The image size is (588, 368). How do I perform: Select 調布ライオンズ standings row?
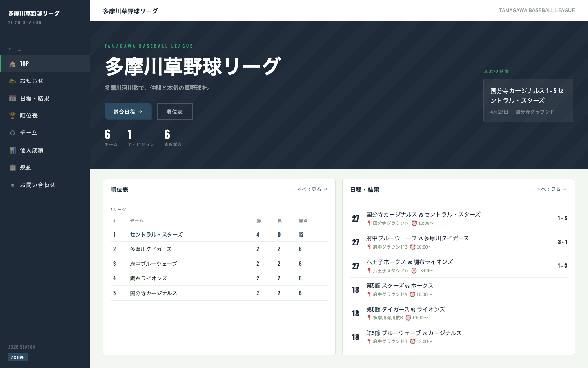(219, 278)
